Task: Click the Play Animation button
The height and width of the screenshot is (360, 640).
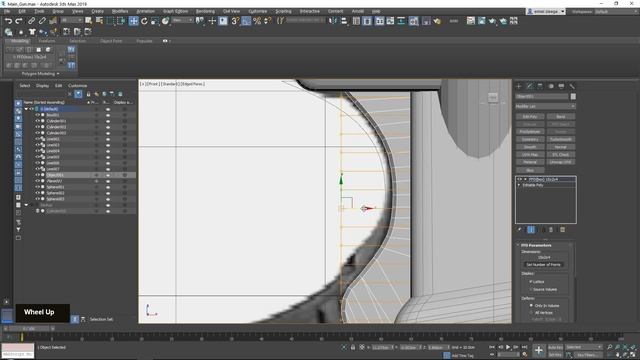Action: coord(508,347)
